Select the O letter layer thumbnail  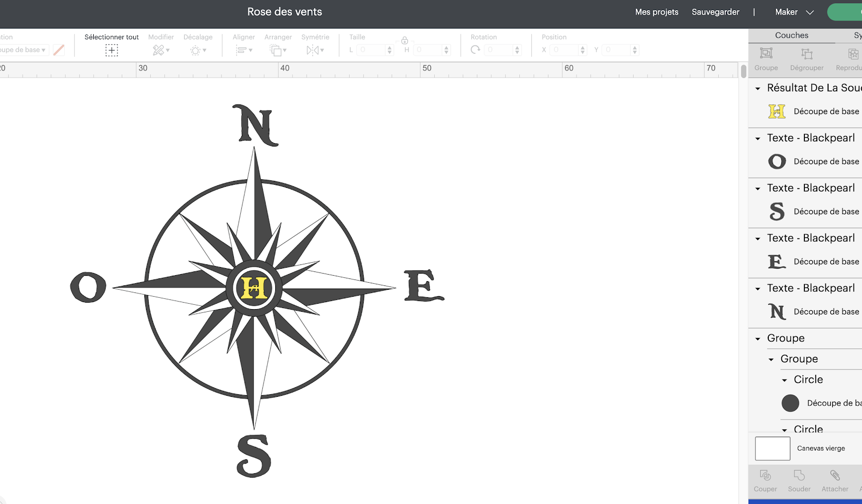(x=777, y=162)
